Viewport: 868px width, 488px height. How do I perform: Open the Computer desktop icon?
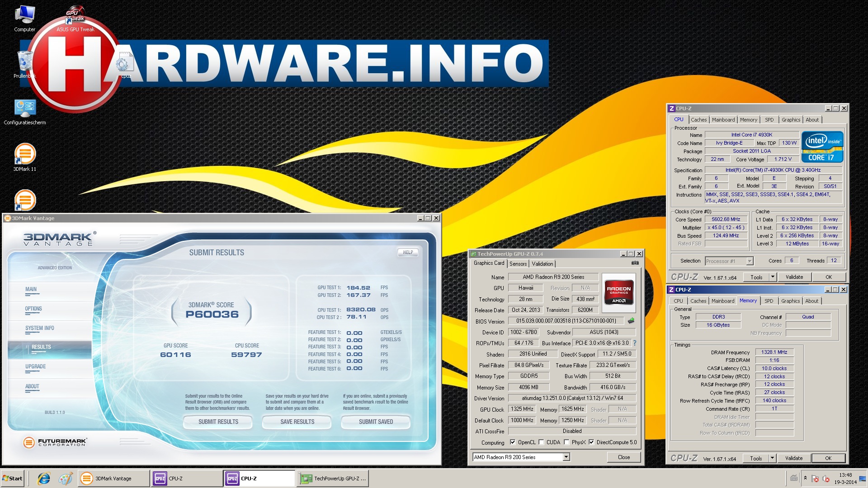click(x=25, y=18)
